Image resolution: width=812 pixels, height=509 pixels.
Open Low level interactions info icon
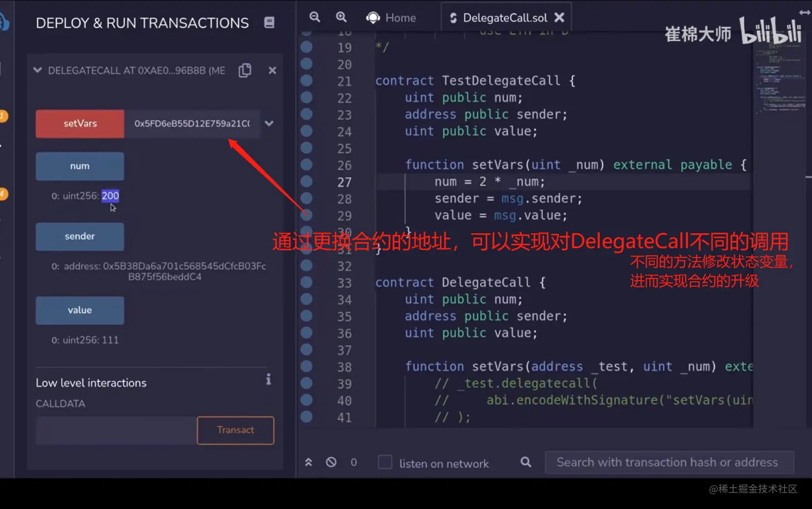pos(268,379)
